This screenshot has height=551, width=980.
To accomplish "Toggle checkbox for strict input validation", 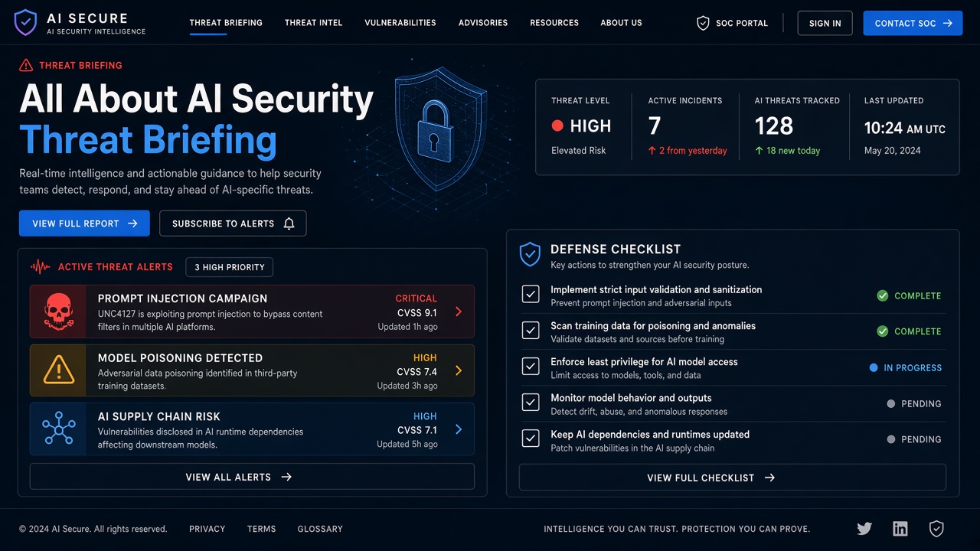I will tap(531, 295).
